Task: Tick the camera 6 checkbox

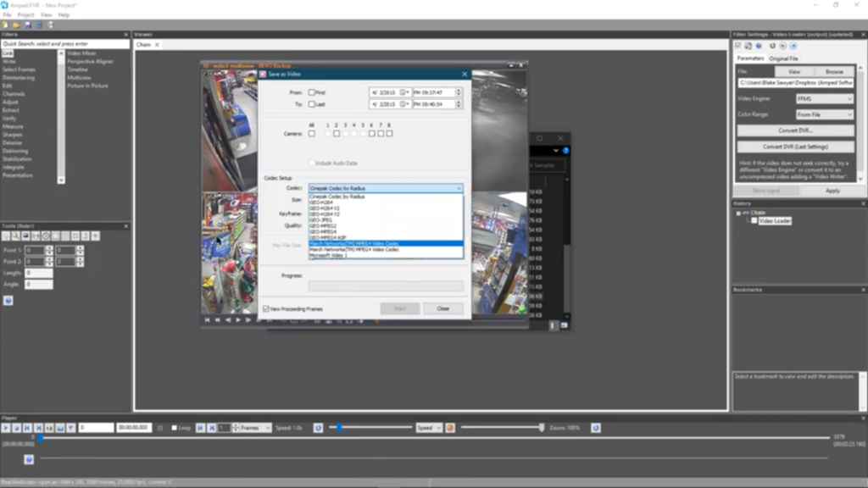Action: (372, 133)
